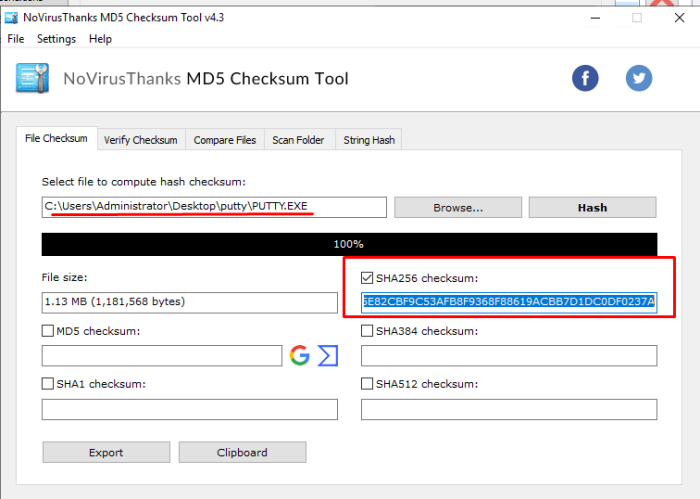
Task: Click the VirusTotal lookup sigma icon
Action: 328,355
